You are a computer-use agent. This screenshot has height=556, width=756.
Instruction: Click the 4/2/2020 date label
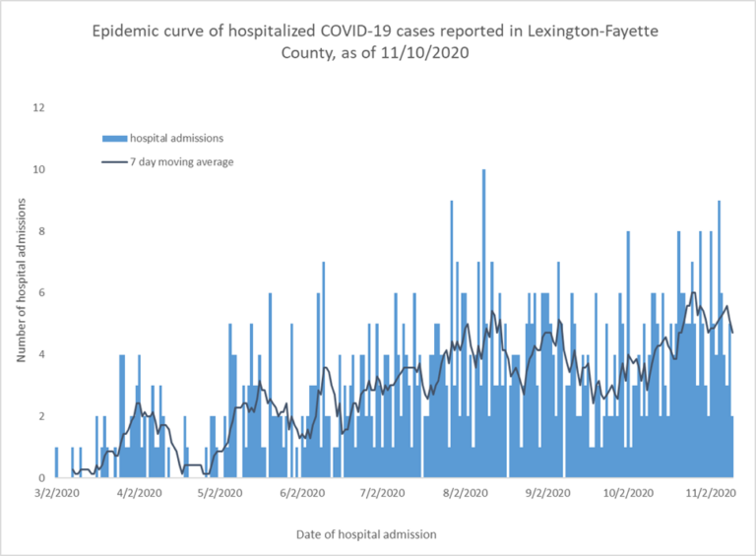click(139, 492)
